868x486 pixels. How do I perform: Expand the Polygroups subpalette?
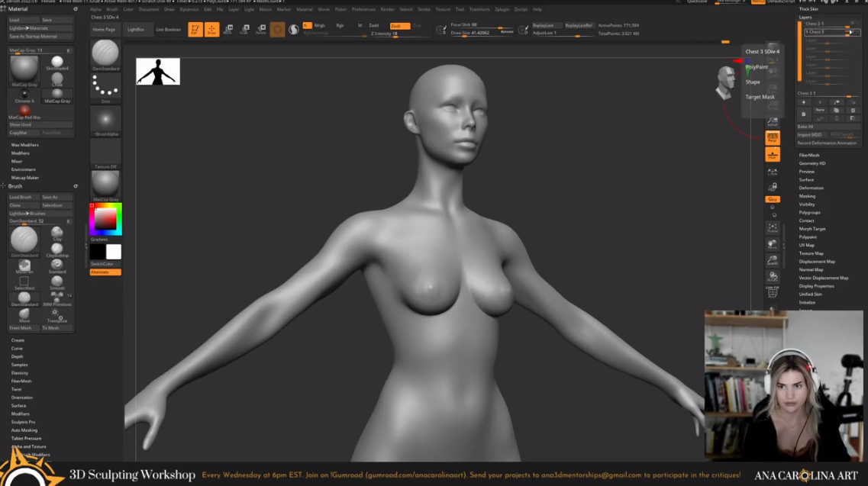(x=809, y=213)
